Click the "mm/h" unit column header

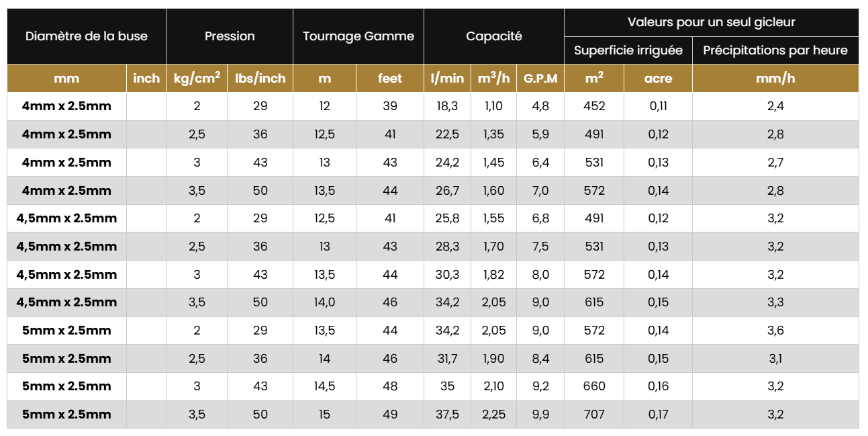[775, 79]
